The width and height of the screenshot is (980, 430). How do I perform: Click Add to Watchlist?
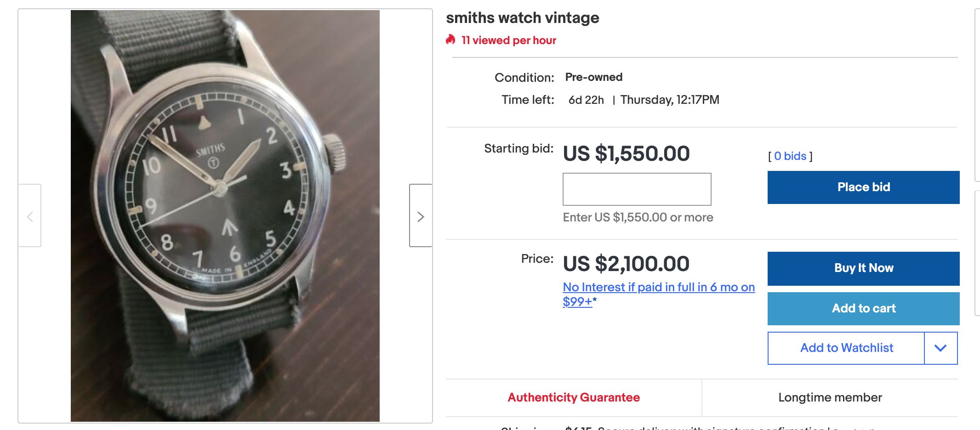click(846, 348)
